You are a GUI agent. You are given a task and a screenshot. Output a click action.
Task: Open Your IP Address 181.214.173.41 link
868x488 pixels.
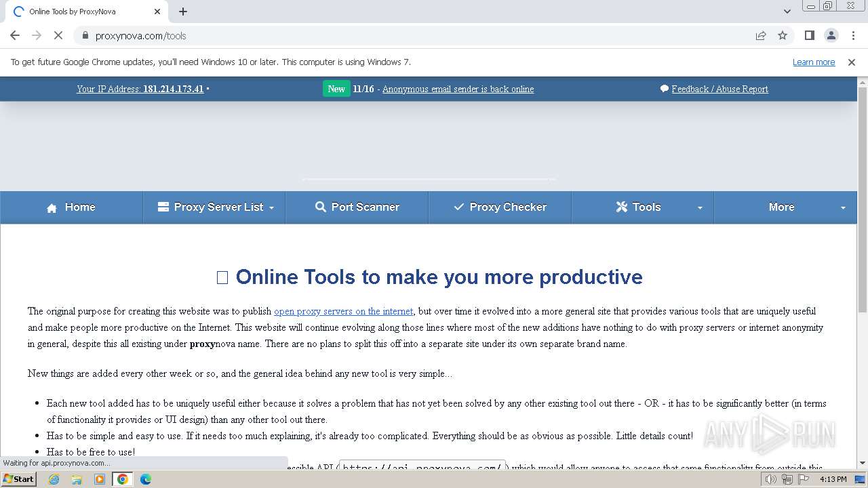[x=140, y=89]
